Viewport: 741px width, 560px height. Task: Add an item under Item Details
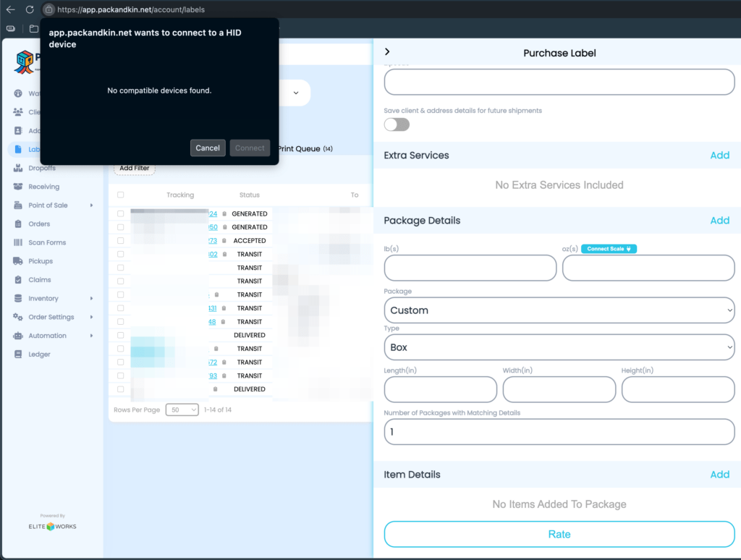720,474
